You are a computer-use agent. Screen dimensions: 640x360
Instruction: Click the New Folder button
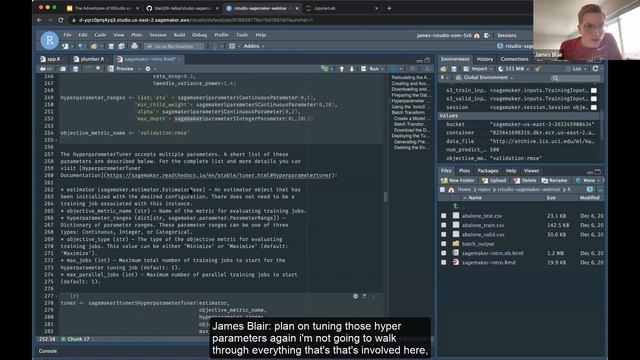[458, 180]
